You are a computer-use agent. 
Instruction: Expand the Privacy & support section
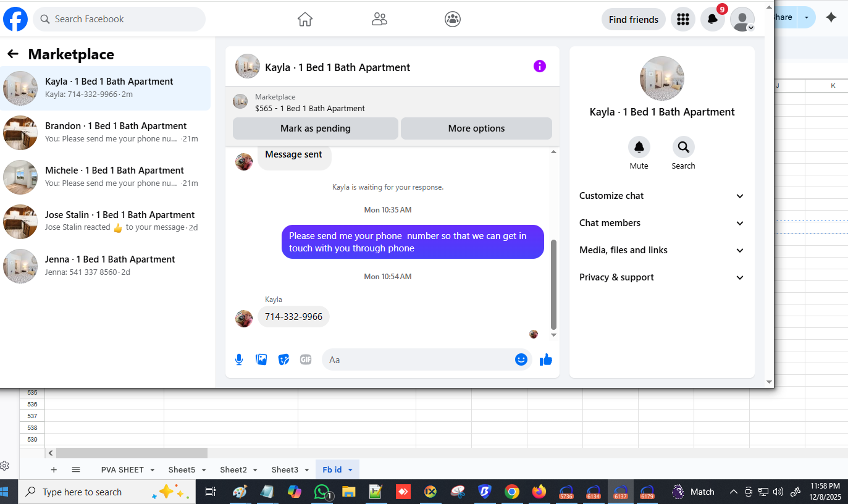tap(662, 277)
